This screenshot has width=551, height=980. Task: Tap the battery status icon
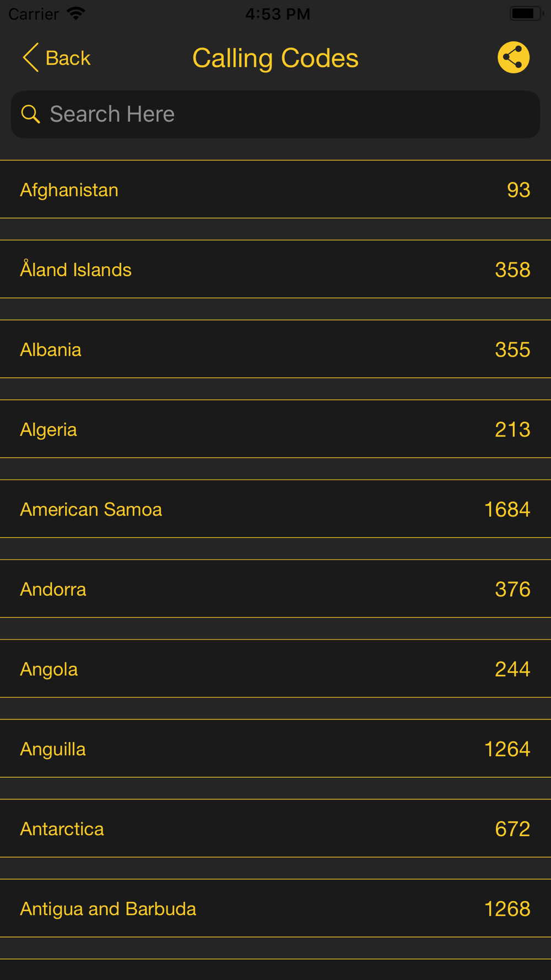(x=525, y=13)
